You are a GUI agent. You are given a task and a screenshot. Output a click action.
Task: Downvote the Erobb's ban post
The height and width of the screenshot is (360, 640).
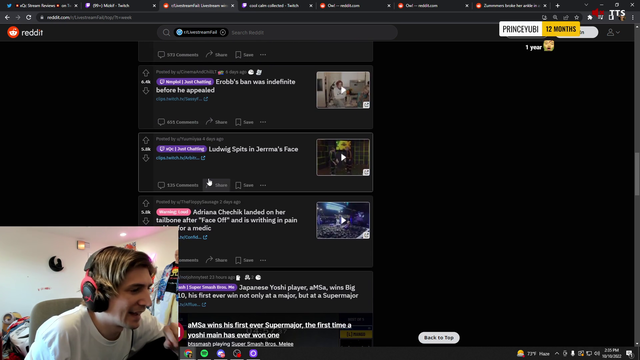point(146,91)
